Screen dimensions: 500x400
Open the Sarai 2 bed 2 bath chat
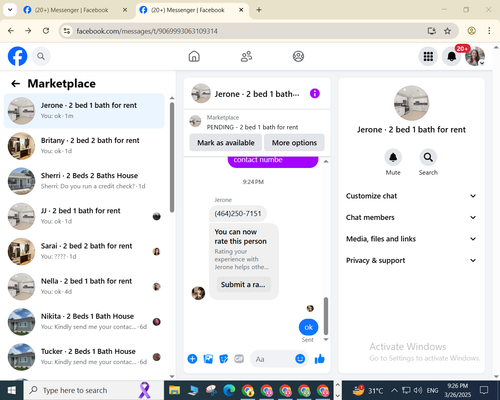(x=84, y=251)
